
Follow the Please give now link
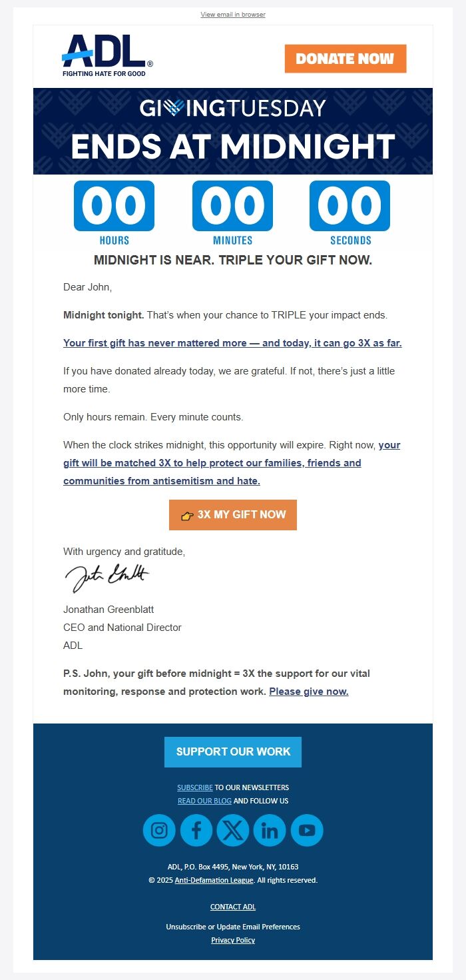308,692
